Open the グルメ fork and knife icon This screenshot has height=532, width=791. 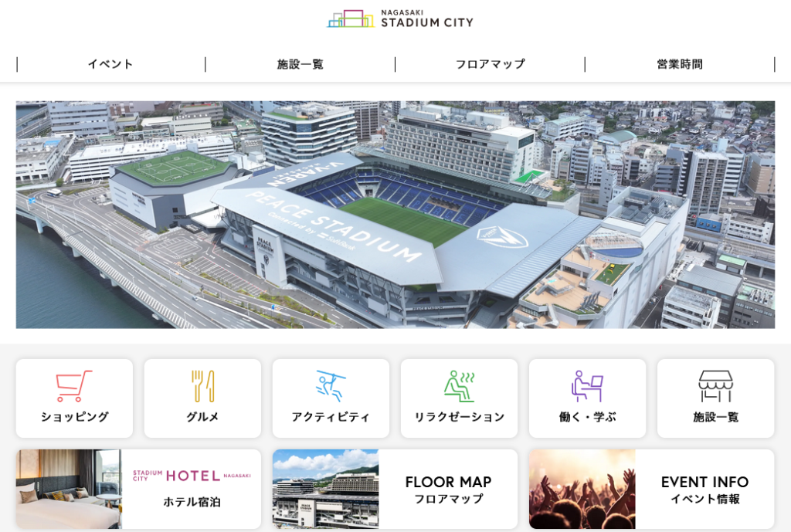tap(203, 386)
